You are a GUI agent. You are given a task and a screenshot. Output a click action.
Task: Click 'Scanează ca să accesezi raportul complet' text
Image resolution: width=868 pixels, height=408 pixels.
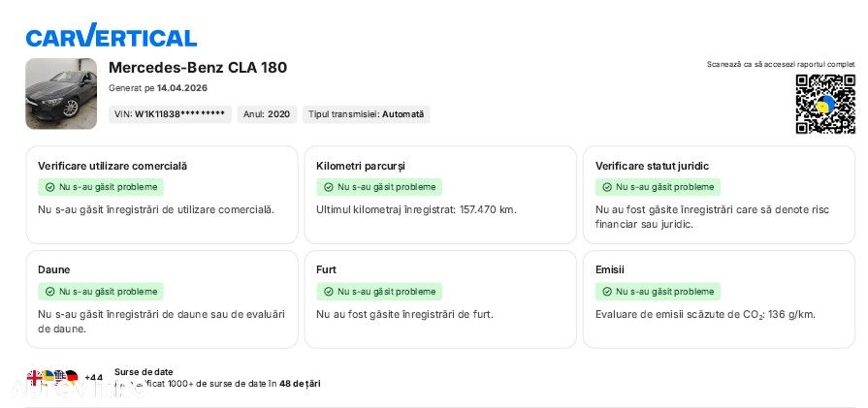pos(781,64)
